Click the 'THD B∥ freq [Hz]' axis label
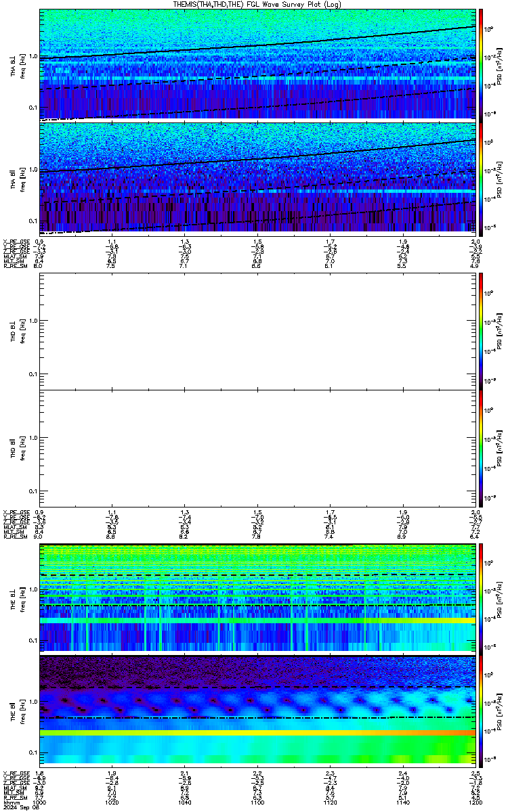Screen dimensions: 508x812 point(17,447)
